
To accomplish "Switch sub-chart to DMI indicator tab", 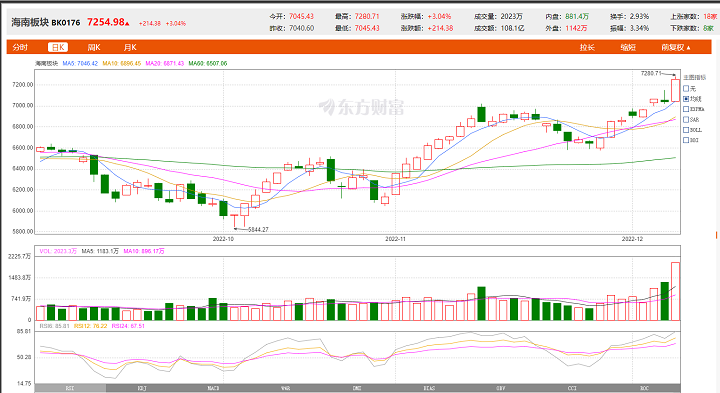I will click(357, 388).
